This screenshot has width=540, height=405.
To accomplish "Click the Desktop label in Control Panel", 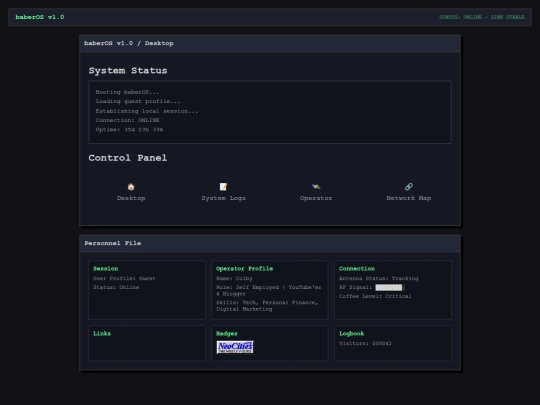I will [x=131, y=198].
